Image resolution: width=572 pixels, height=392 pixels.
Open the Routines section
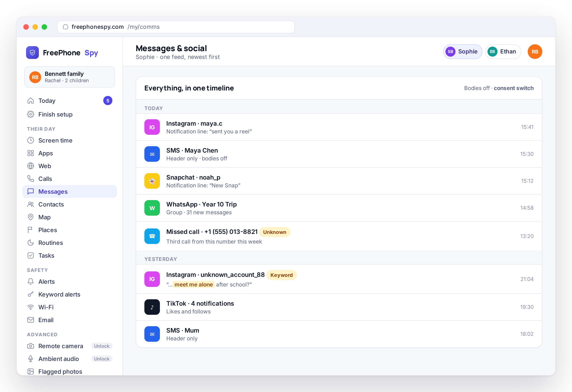70,243
